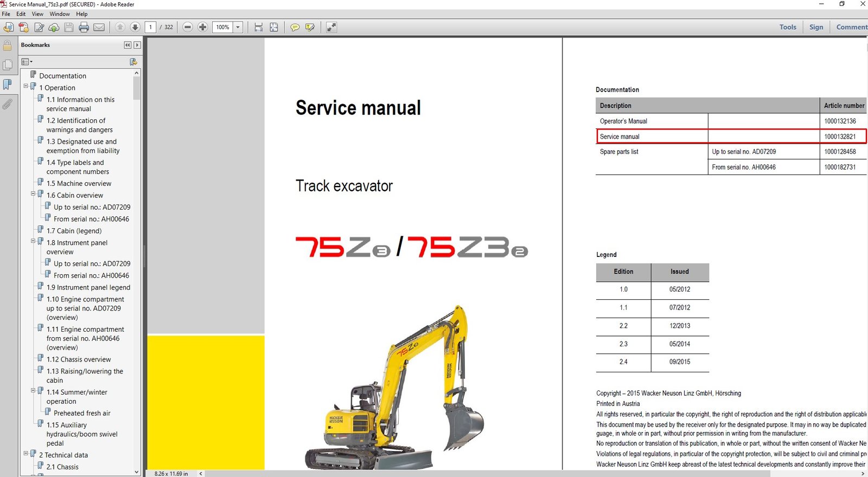Viewport: 868px width, 477px height.
Task: Zoom out using the minus button
Action: [188, 27]
